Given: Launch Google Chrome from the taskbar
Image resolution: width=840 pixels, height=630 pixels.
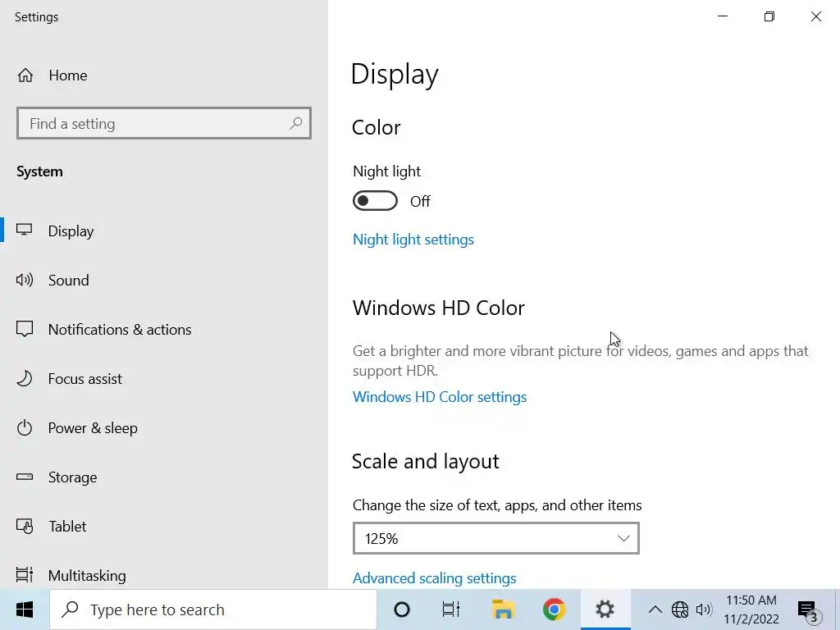Looking at the screenshot, I should pyautogui.click(x=554, y=609).
